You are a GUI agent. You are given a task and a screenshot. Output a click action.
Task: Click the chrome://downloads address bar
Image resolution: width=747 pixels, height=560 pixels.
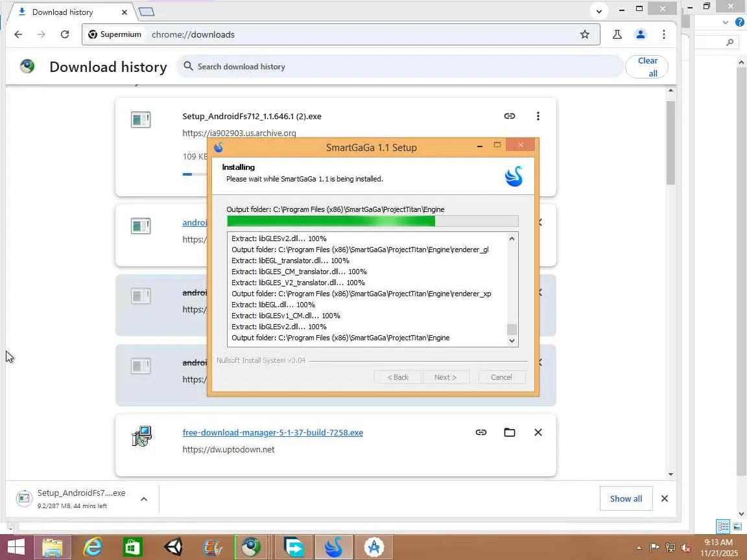point(340,34)
